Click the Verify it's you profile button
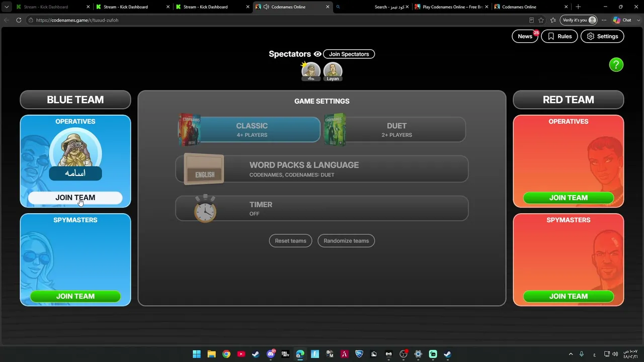The image size is (644, 362). [x=579, y=20]
